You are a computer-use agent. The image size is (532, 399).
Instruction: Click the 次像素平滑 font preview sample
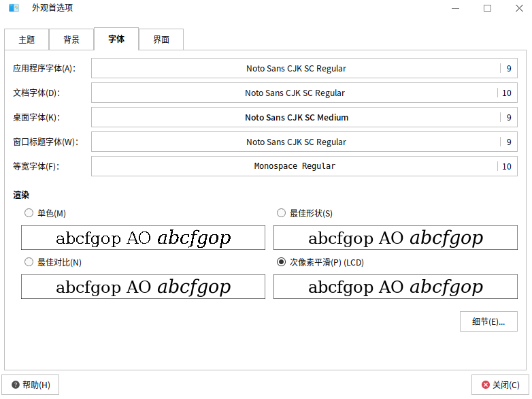[395, 287]
